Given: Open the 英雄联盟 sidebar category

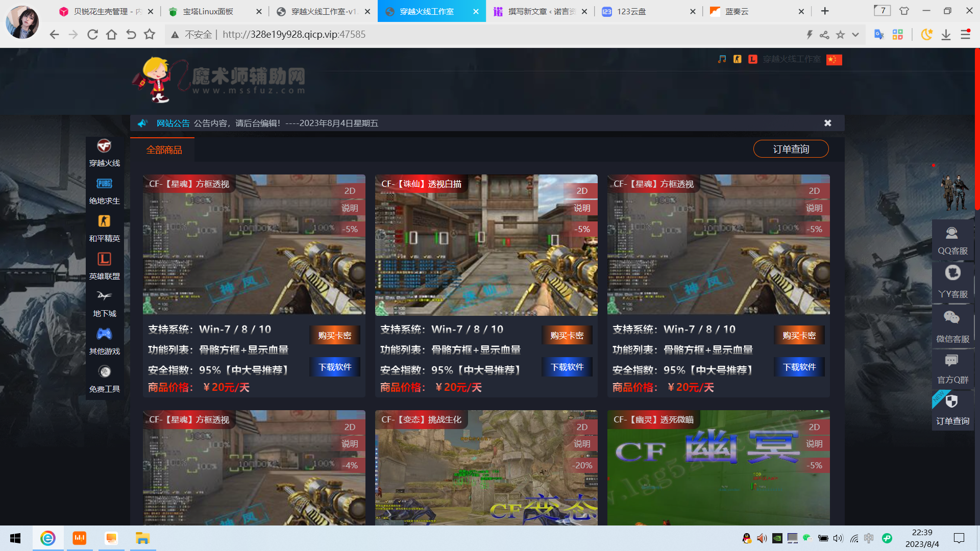Looking at the screenshot, I should pos(104,266).
